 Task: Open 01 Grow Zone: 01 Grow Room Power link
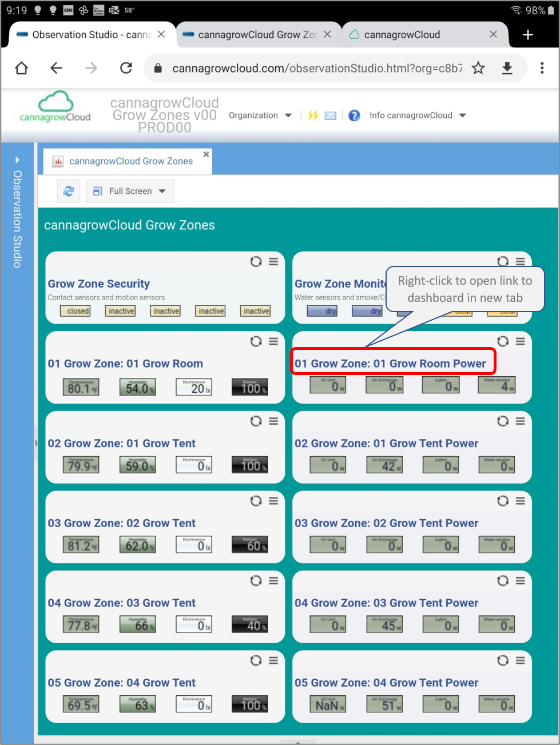click(x=390, y=364)
